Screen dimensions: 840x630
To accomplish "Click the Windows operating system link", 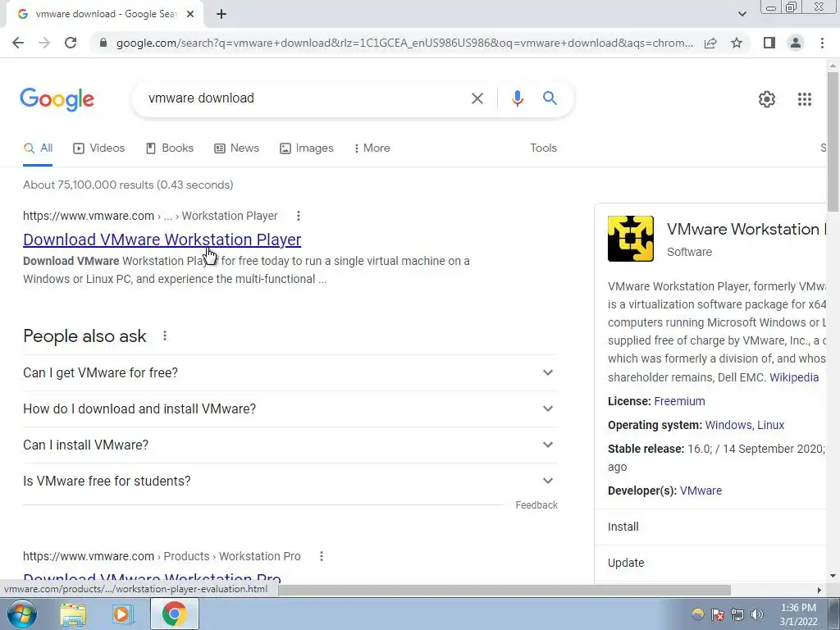I will [728, 425].
